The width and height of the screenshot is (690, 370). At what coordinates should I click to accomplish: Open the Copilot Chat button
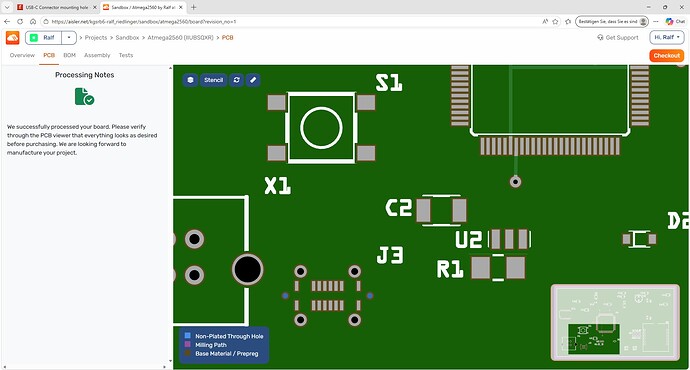pyautogui.click(x=675, y=21)
